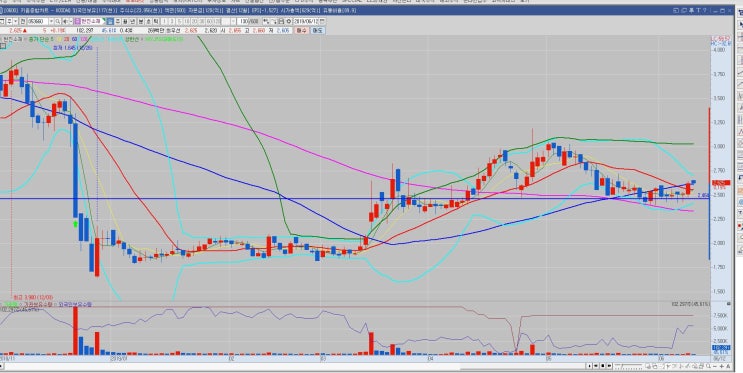Click the pin icon in chart title bar
The image size is (743, 373).
pos(691,10)
